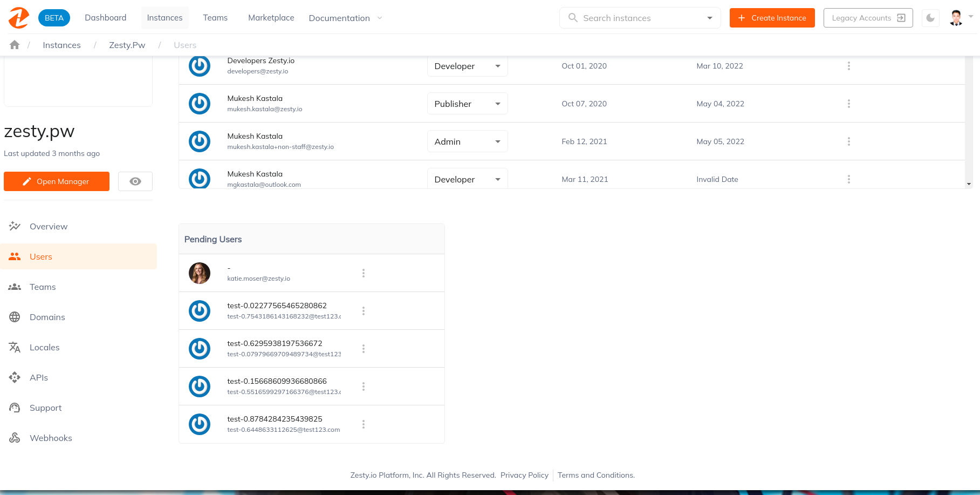Expand the Documentation menu
Image resolution: width=980 pixels, height=495 pixels.
click(x=344, y=18)
